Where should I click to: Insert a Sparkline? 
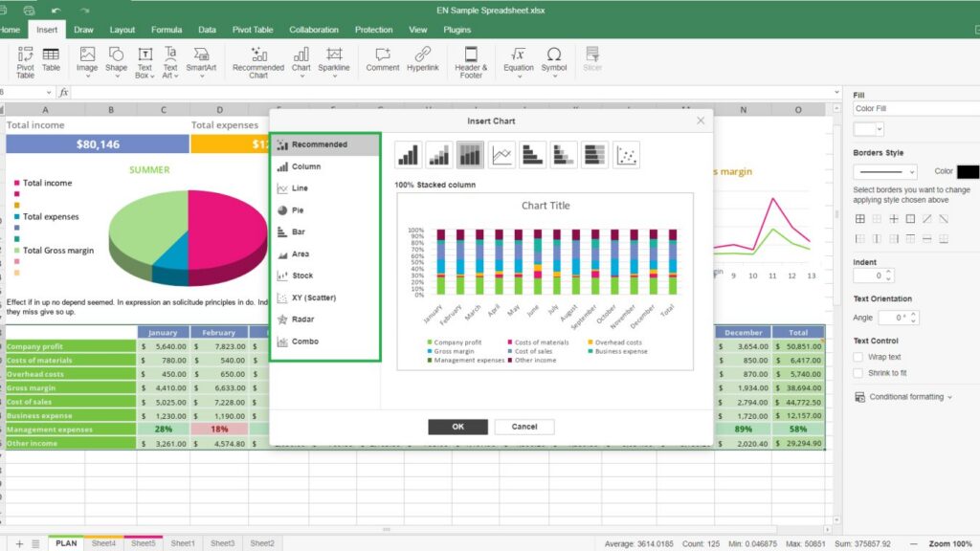click(x=334, y=61)
